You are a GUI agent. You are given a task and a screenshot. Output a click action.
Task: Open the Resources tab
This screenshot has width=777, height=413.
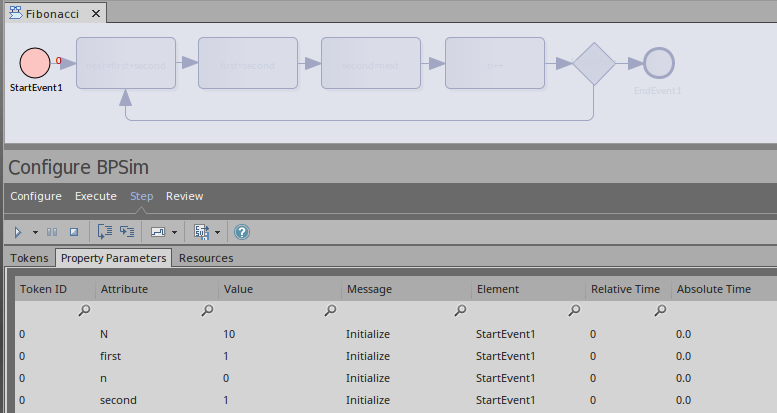pos(206,258)
